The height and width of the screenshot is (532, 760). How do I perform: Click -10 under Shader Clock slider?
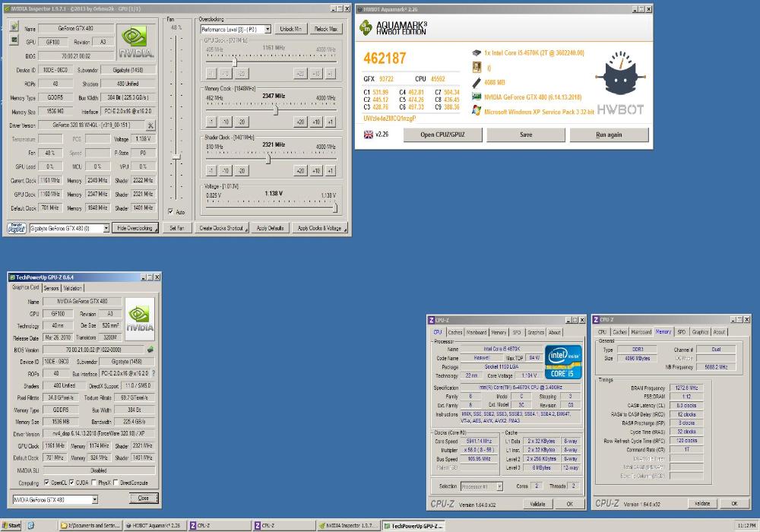tap(226, 170)
